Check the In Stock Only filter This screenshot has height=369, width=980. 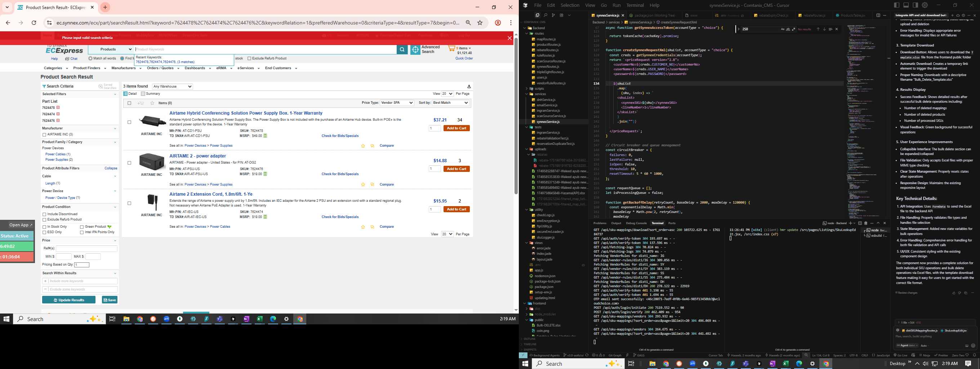point(44,227)
